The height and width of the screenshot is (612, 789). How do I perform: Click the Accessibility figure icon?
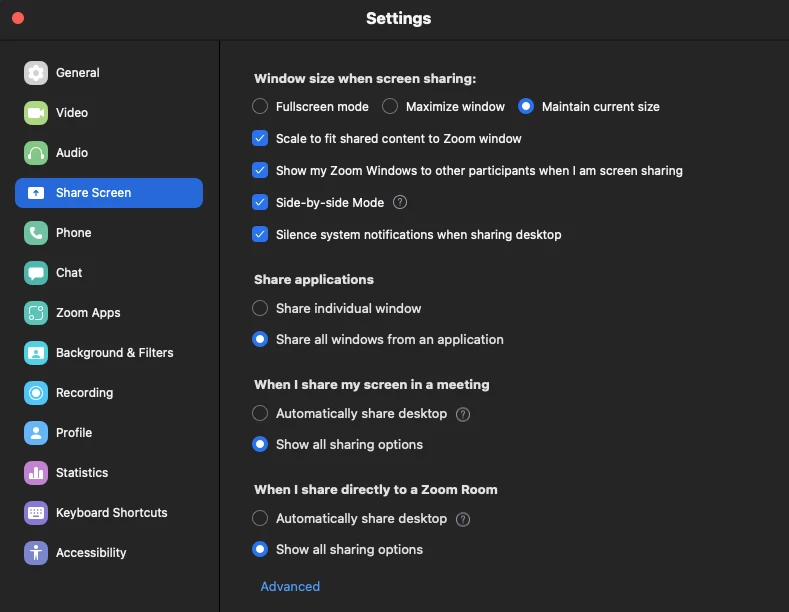(x=36, y=553)
